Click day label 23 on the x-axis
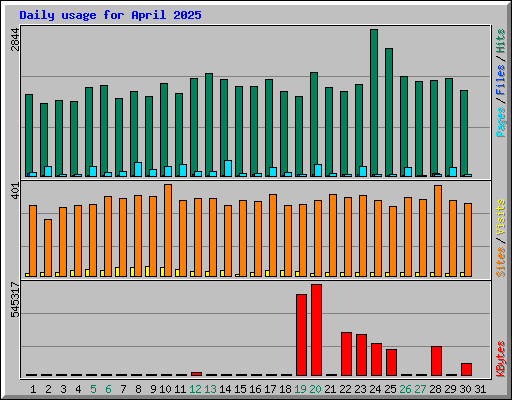 [360, 389]
